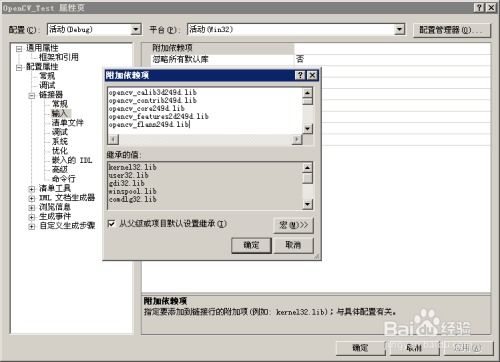Select 系统 under 链接器
500x362 pixels.
click(60, 141)
